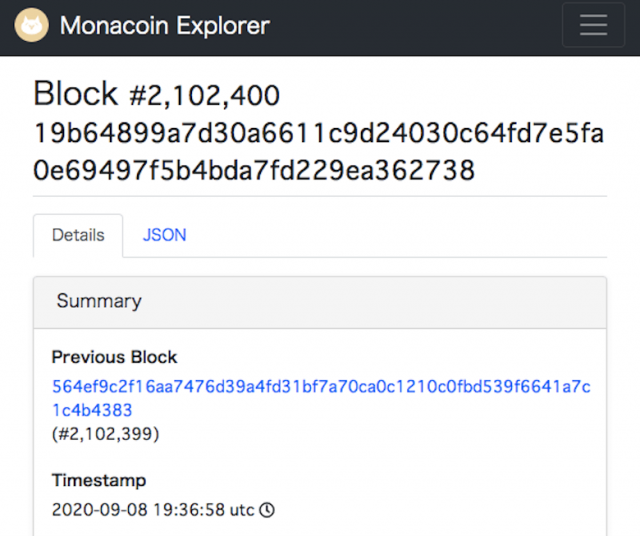640x536 pixels.
Task: Click the "Block" heading word
Action: [76, 94]
